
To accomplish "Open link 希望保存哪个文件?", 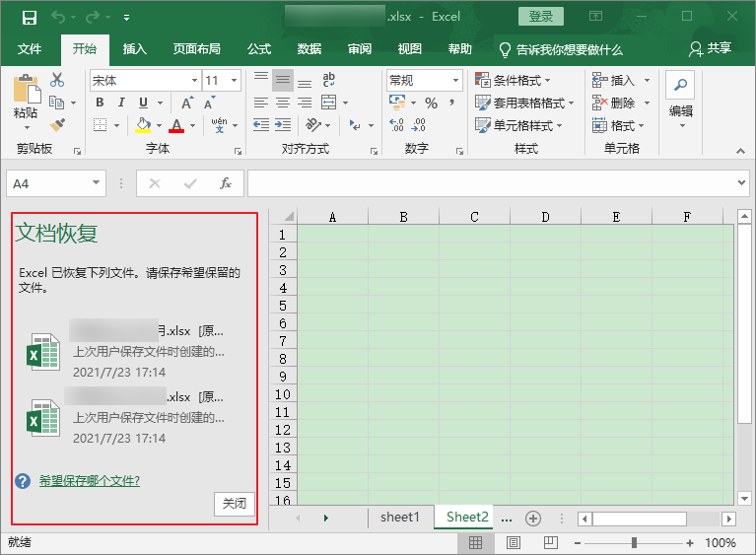I will tap(90, 481).
